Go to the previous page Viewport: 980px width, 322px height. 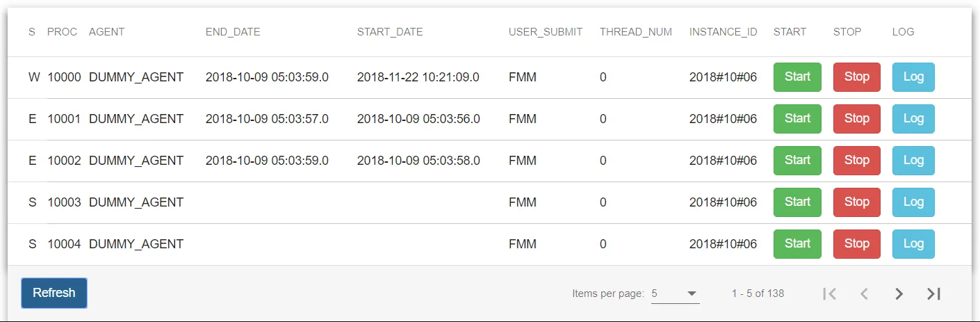pos(864,293)
